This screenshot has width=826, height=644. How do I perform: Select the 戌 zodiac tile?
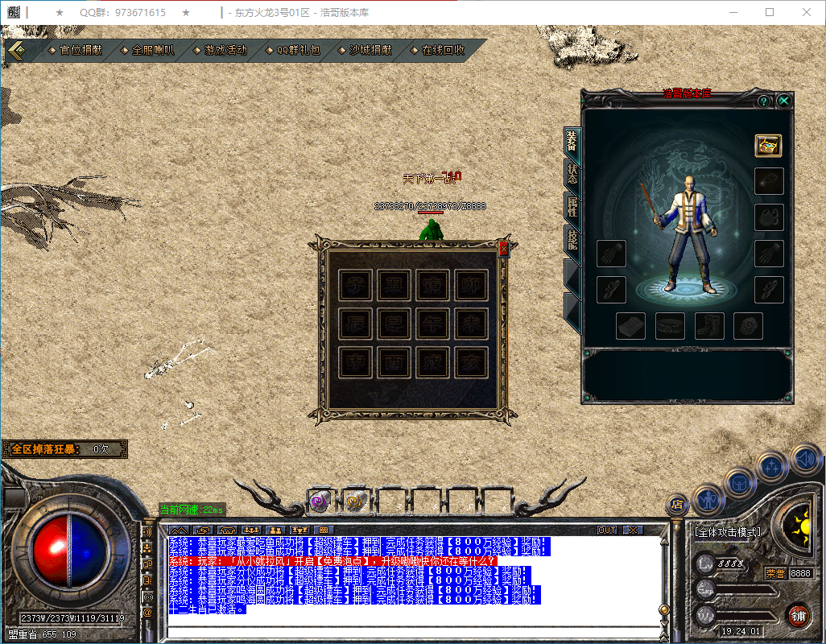(432, 362)
